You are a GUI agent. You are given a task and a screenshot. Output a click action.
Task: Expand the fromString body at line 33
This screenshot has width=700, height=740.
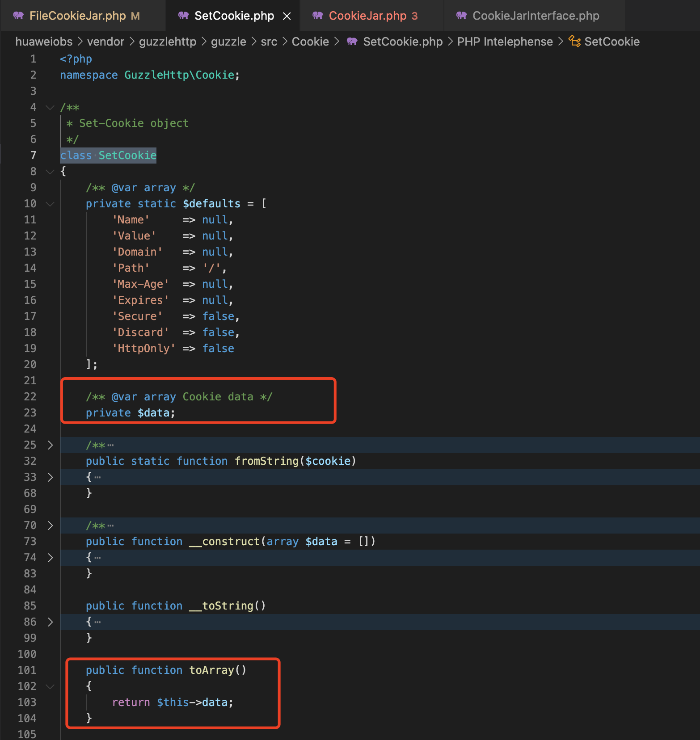(50, 477)
